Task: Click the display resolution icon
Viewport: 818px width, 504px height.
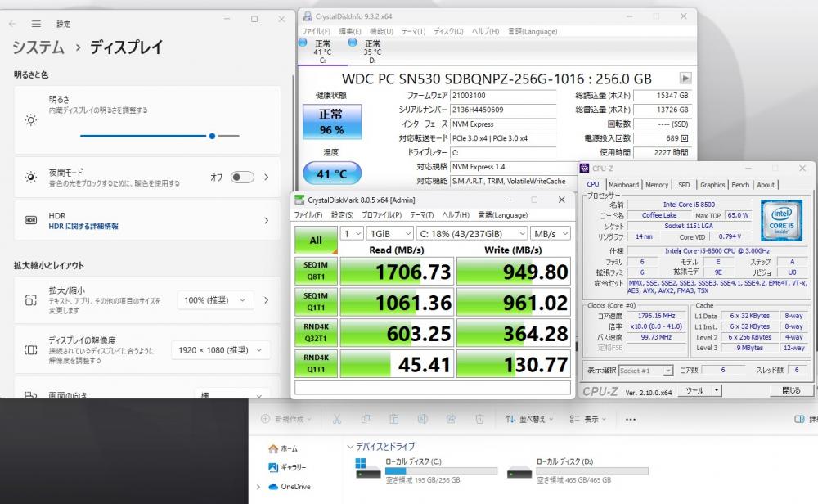Action: 31,349
